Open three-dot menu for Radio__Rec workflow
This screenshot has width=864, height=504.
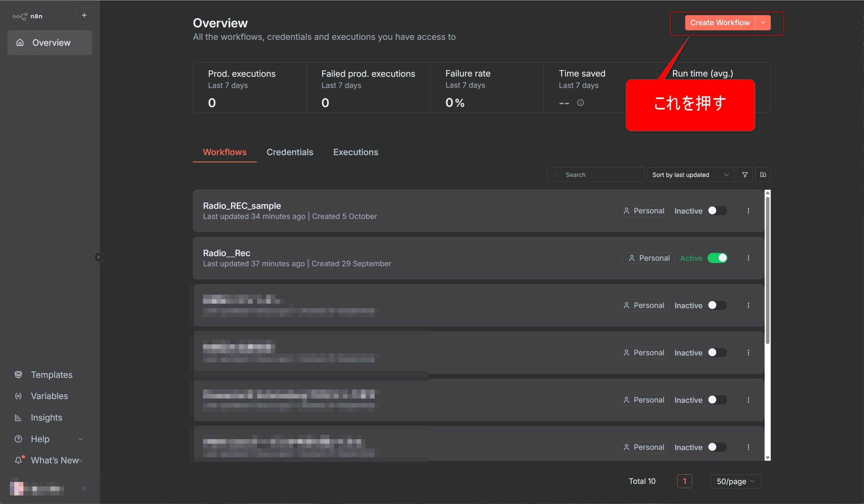click(x=748, y=258)
